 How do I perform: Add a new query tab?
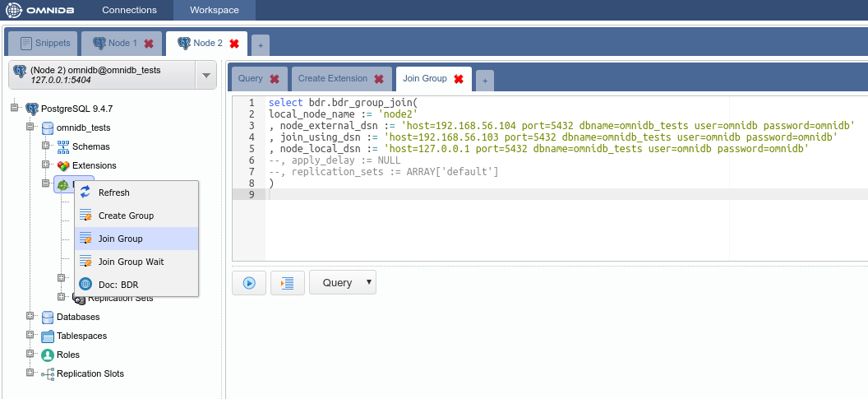point(485,80)
